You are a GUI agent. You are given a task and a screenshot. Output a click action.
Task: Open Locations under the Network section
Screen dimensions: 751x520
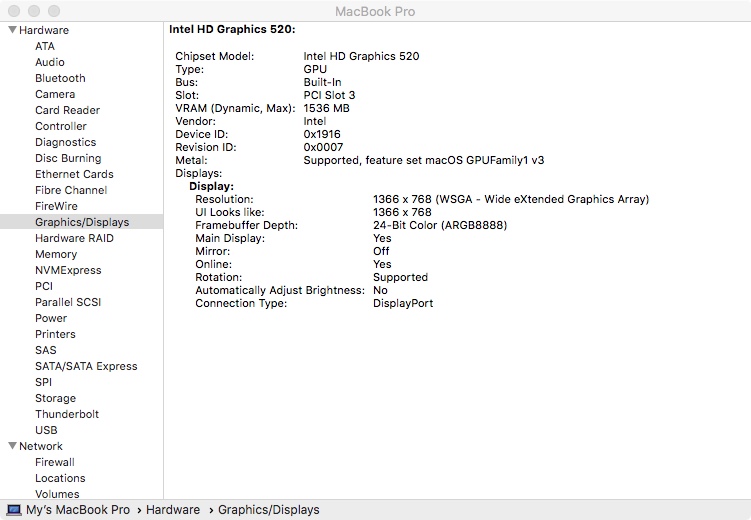[x=60, y=478]
